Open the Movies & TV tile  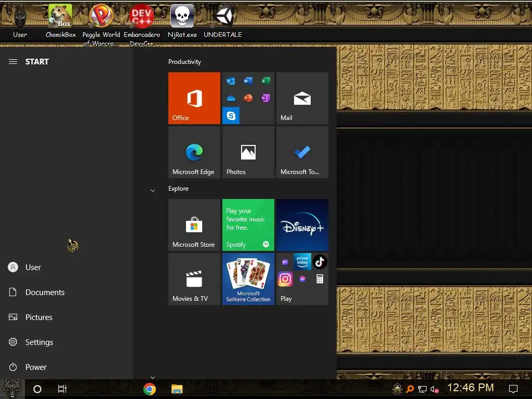[x=194, y=279]
